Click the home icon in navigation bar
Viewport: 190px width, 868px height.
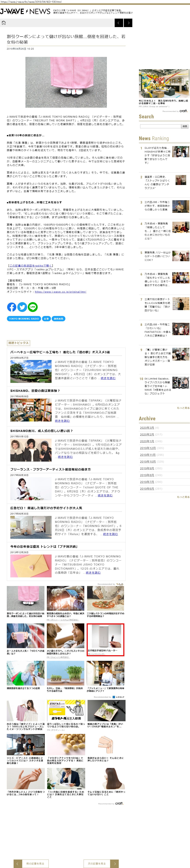pyautogui.click(x=4, y=23)
